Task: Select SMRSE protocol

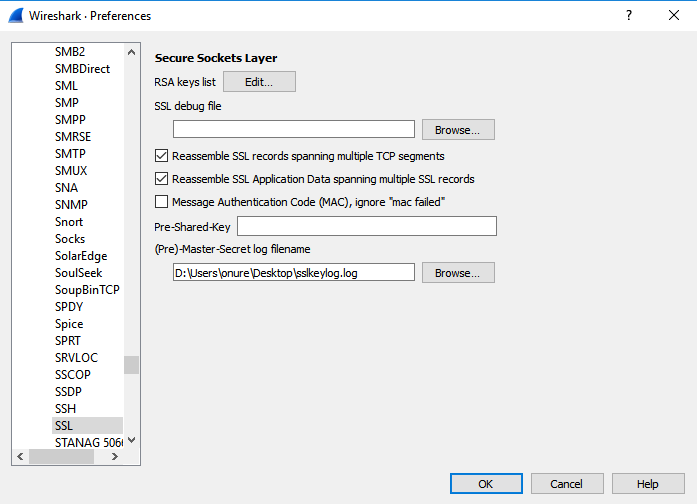Action: click(x=73, y=137)
